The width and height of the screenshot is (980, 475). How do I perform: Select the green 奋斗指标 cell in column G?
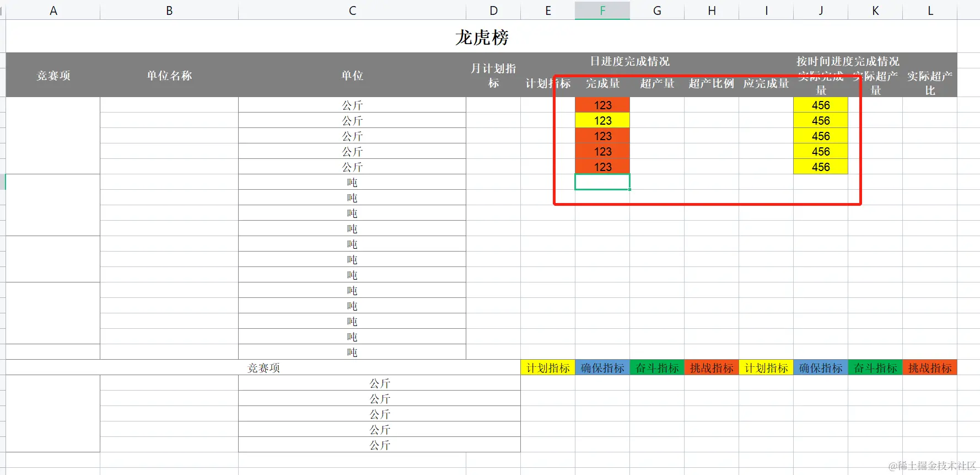657,367
